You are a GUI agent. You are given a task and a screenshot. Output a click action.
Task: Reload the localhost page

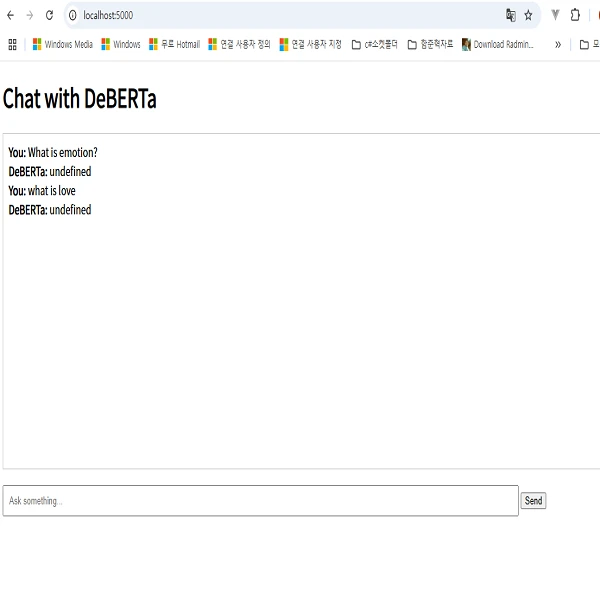pyautogui.click(x=49, y=15)
